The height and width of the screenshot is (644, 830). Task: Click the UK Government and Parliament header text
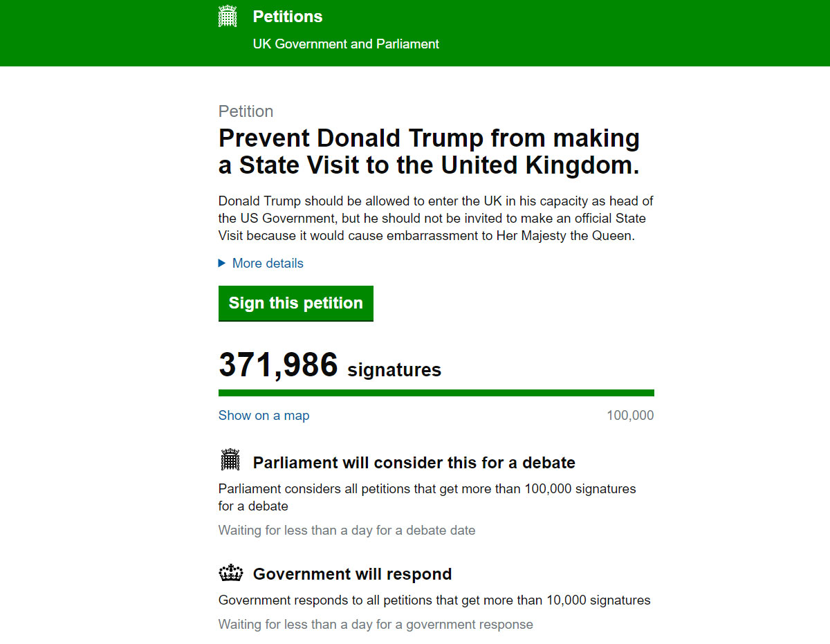pos(346,44)
